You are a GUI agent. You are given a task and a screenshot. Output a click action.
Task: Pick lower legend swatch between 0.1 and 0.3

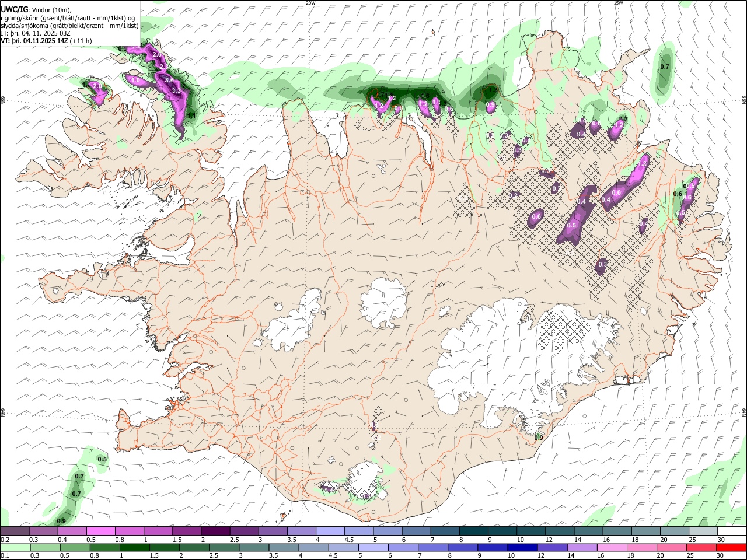point(15,548)
